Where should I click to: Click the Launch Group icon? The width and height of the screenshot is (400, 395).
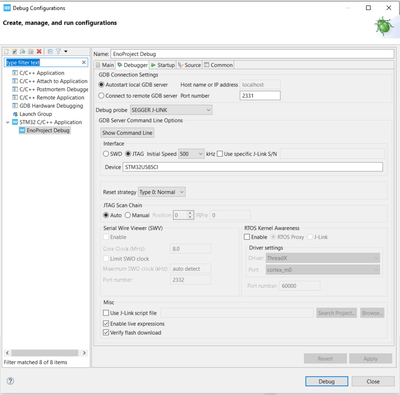[15, 114]
